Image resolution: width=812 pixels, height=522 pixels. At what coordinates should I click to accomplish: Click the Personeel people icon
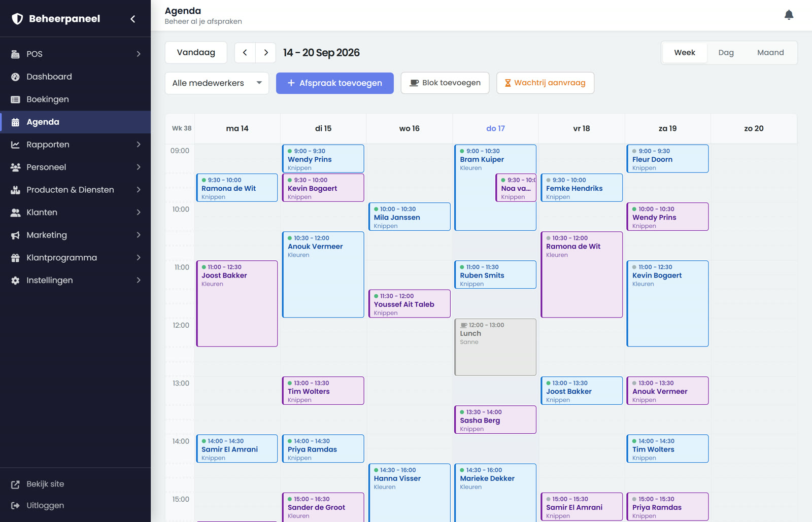point(15,167)
